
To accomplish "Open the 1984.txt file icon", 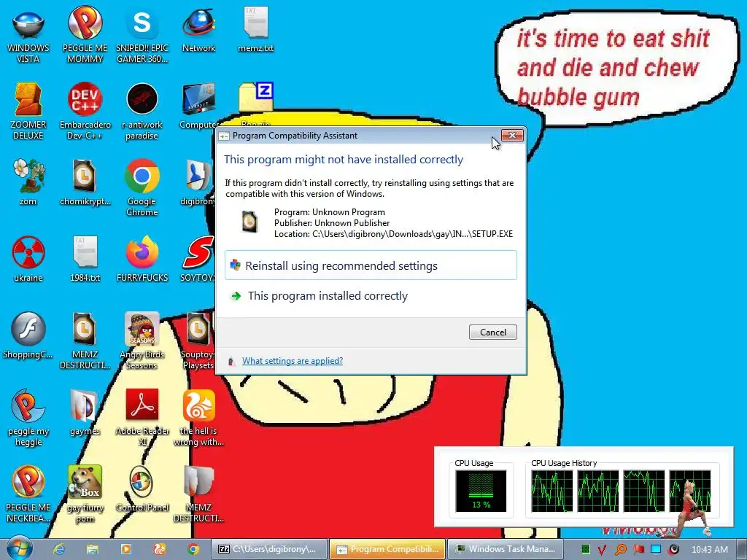I will 85,259.
